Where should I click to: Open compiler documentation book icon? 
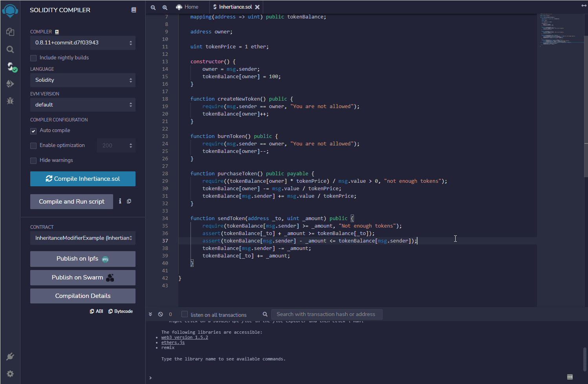(134, 10)
